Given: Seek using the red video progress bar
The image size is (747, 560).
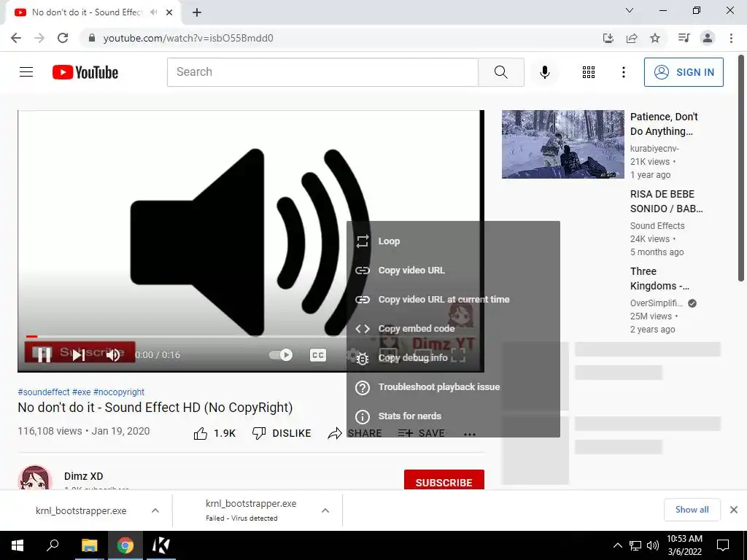Looking at the screenshot, I should [x=31, y=336].
